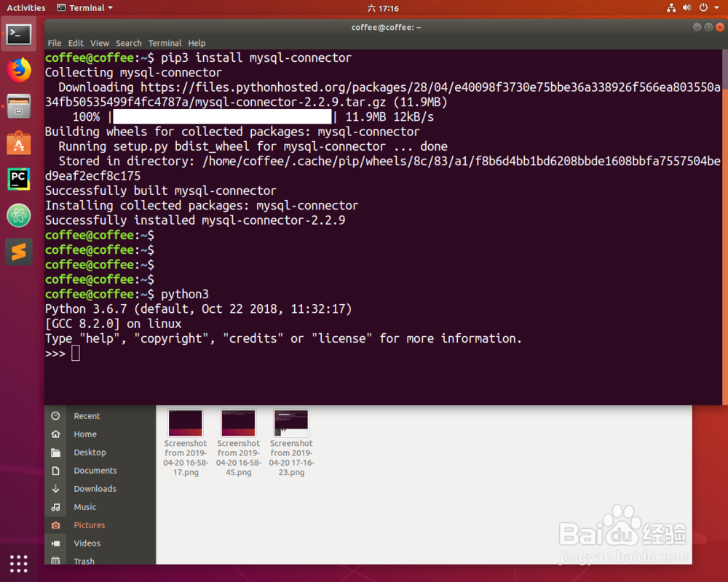
Task: Click the 'python3' command text
Action: click(185, 294)
